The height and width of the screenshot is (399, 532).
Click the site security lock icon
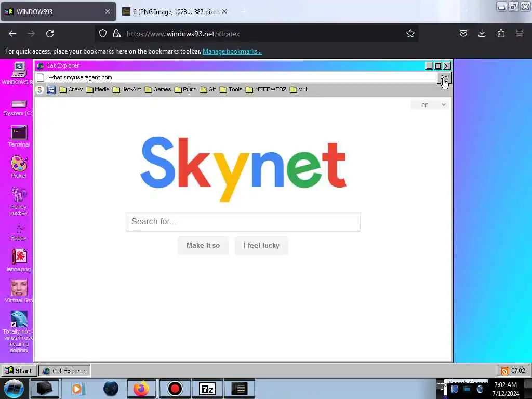coord(117,34)
